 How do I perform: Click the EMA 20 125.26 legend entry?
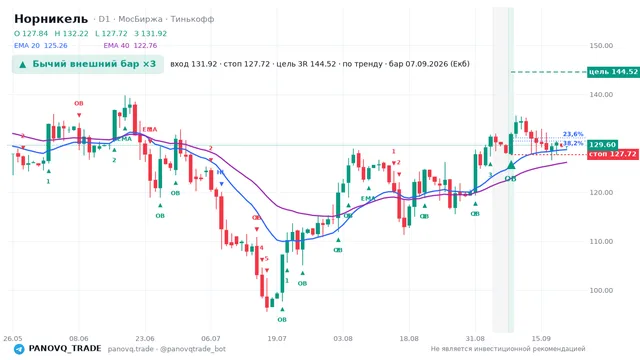[x=41, y=46]
